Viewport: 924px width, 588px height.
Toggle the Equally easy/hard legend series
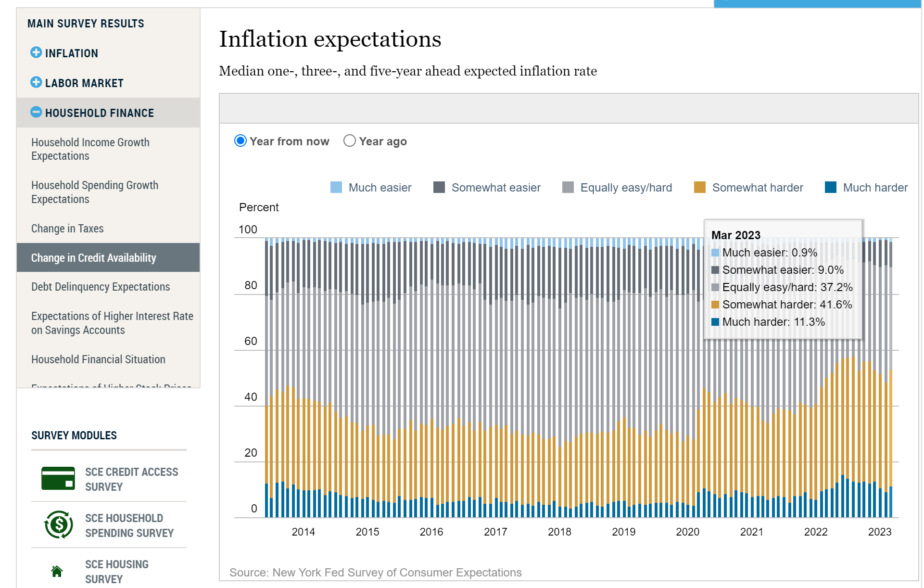click(x=568, y=187)
